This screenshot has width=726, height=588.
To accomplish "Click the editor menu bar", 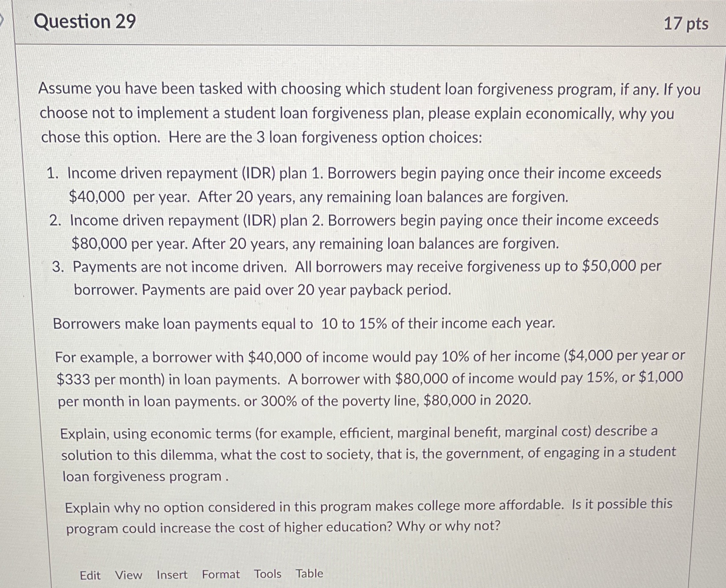I will [x=200, y=574].
